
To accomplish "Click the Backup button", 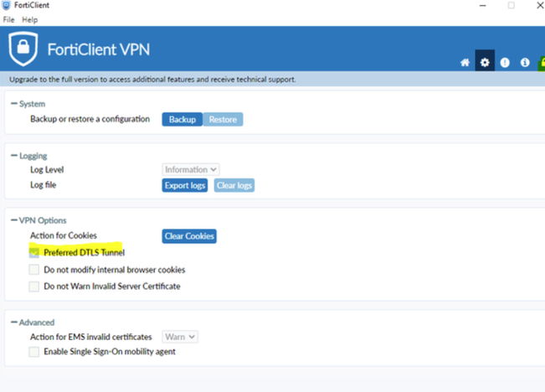I will (x=183, y=119).
